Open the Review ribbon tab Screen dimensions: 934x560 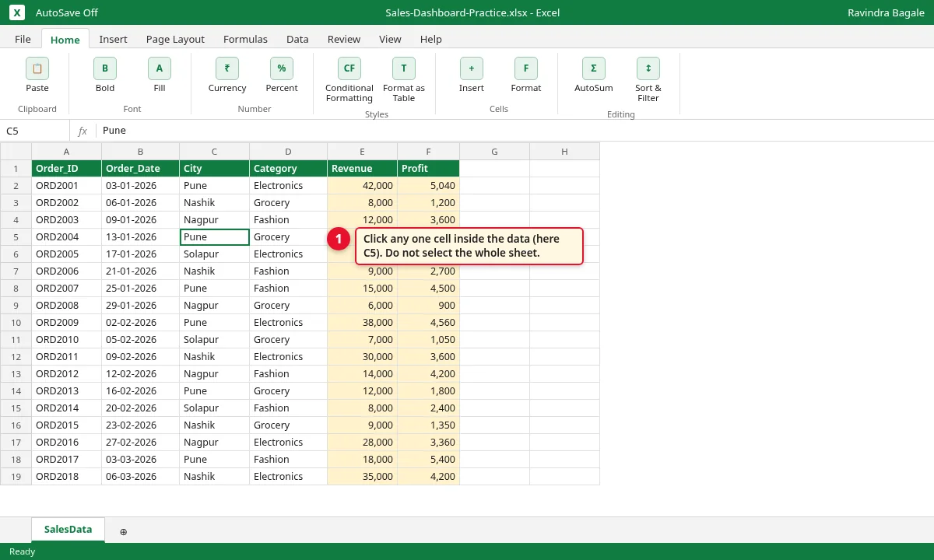click(x=344, y=39)
